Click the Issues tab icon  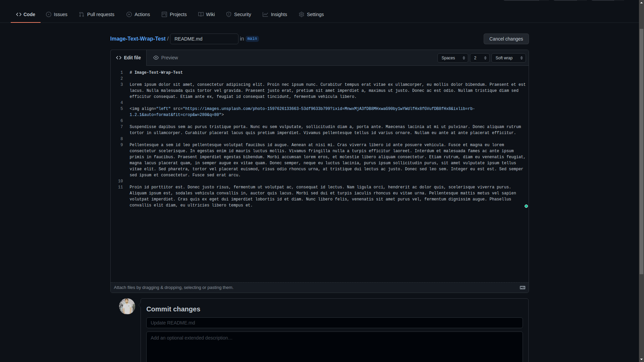point(49,14)
